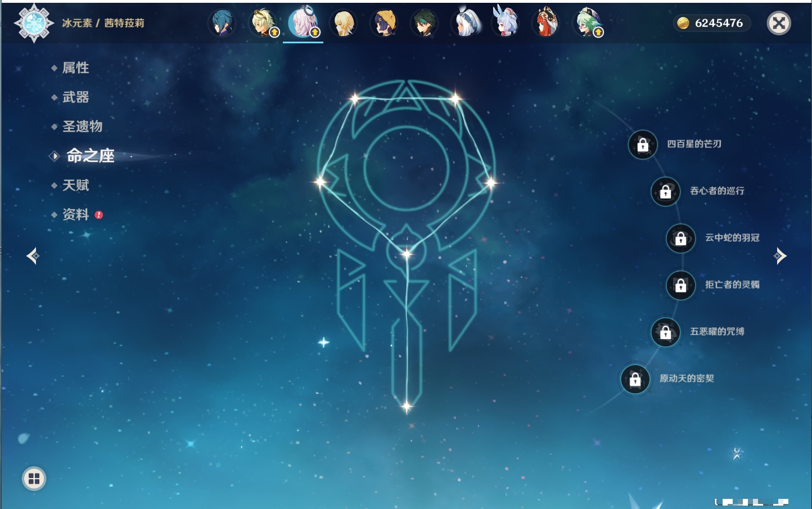Click the constellation name 云中蛇的羽冠
812x509 pixels.
[733, 237]
